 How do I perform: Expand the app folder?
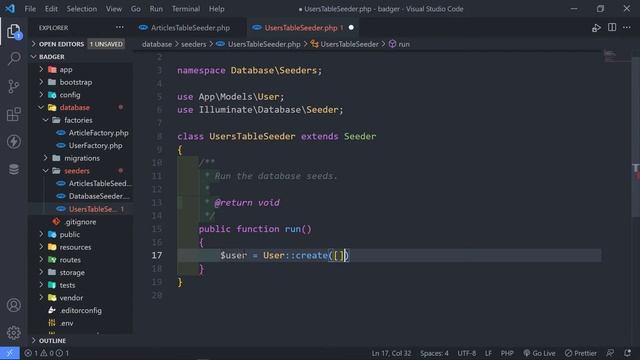click(x=66, y=69)
